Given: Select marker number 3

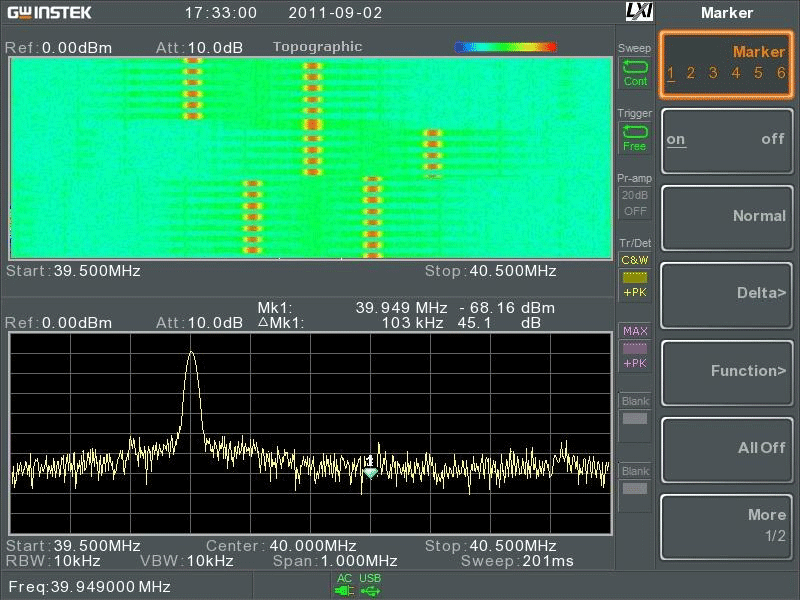Looking at the screenshot, I should (x=713, y=73).
